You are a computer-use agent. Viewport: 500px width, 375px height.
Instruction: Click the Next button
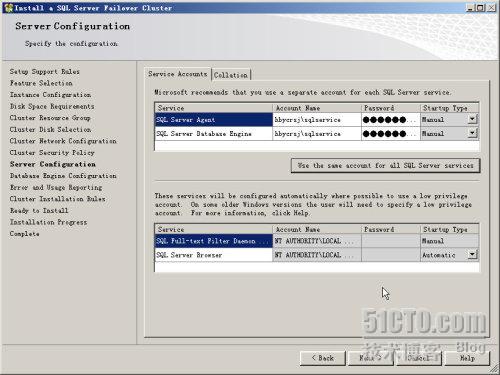pyautogui.click(x=371, y=358)
